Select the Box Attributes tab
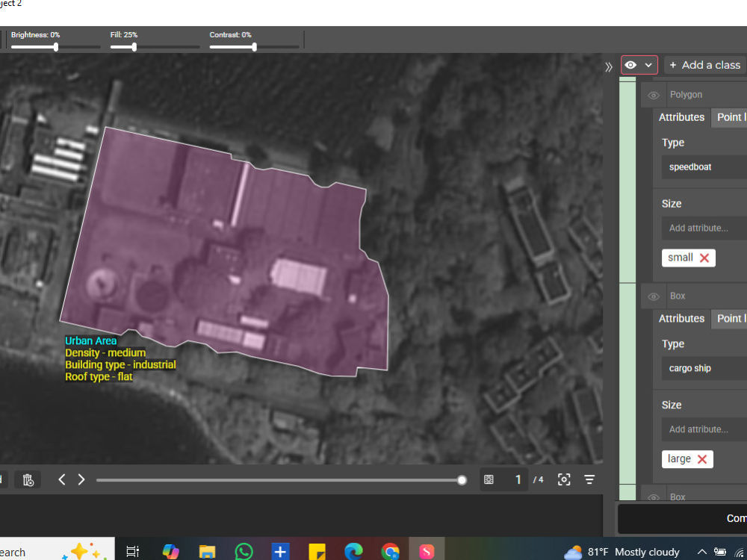The height and width of the screenshot is (560, 747). pyautogui.click(x=682, y=319)
